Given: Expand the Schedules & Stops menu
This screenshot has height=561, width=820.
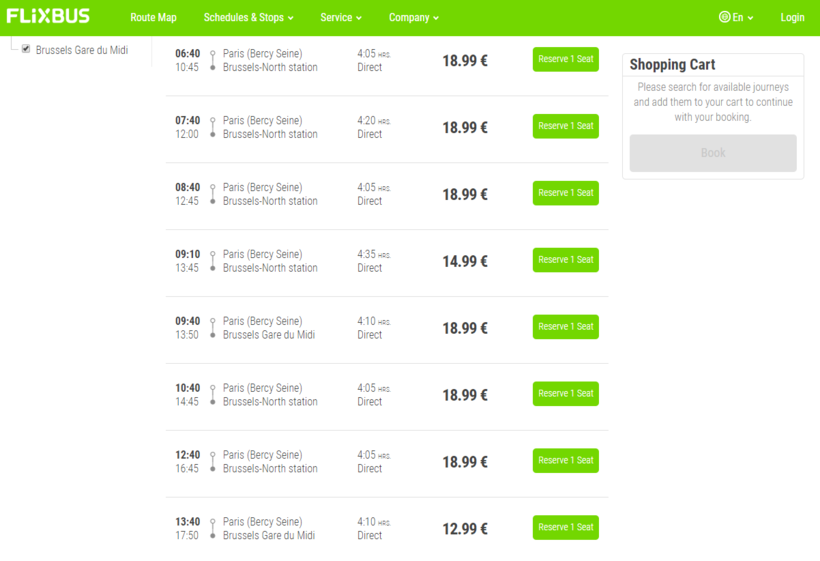Looking at the screenshot, I should [x=248, y=17].
